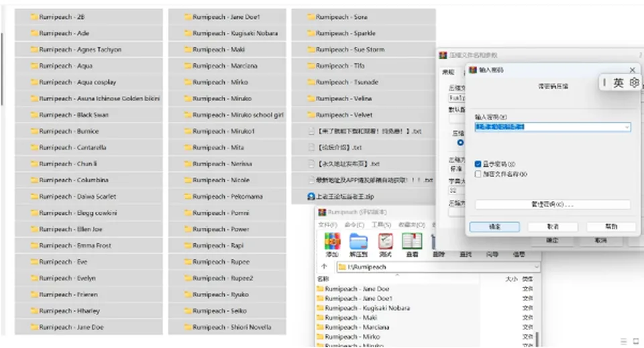
Task: Select Rumipeach - Nicole folder
Action: 227,180
